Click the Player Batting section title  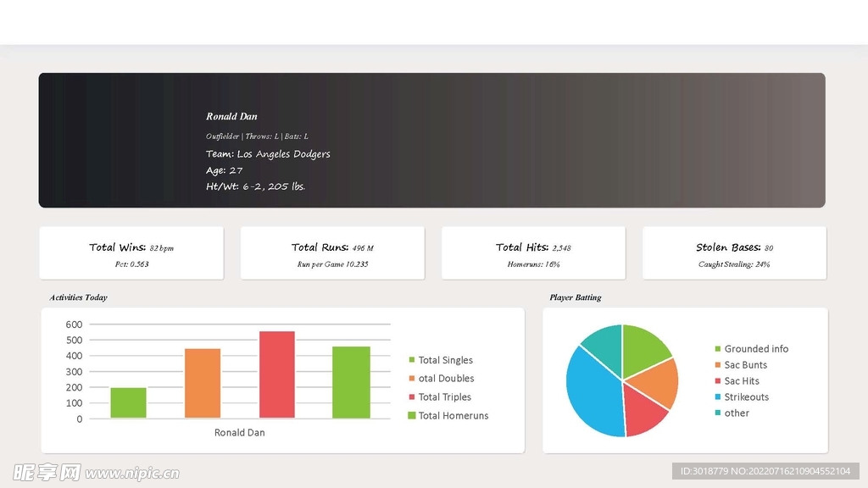coord(576,297)
